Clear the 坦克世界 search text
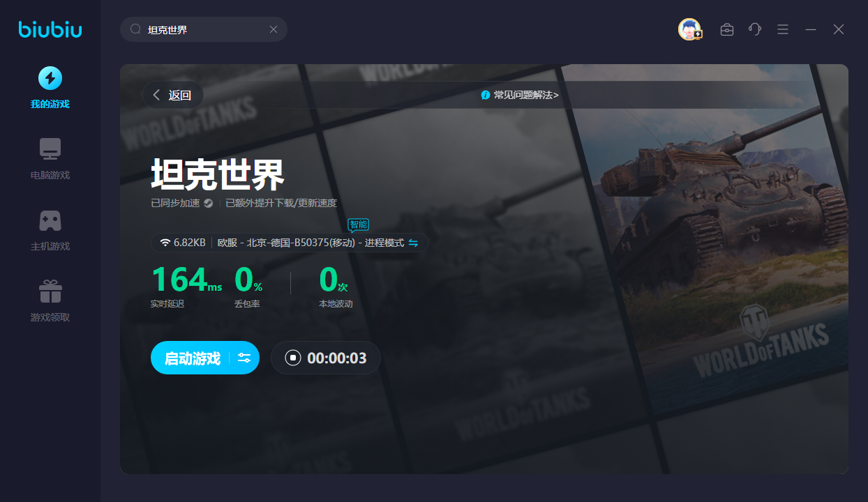This screenshot has width=868, height=502. (x=274, y=29)
